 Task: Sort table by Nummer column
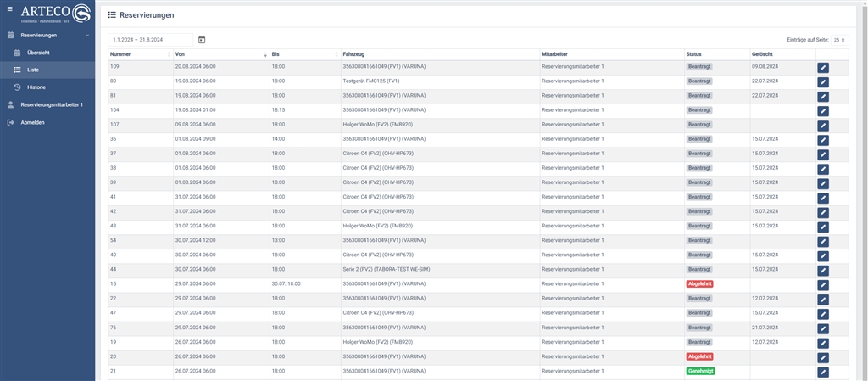click(141, 54)
